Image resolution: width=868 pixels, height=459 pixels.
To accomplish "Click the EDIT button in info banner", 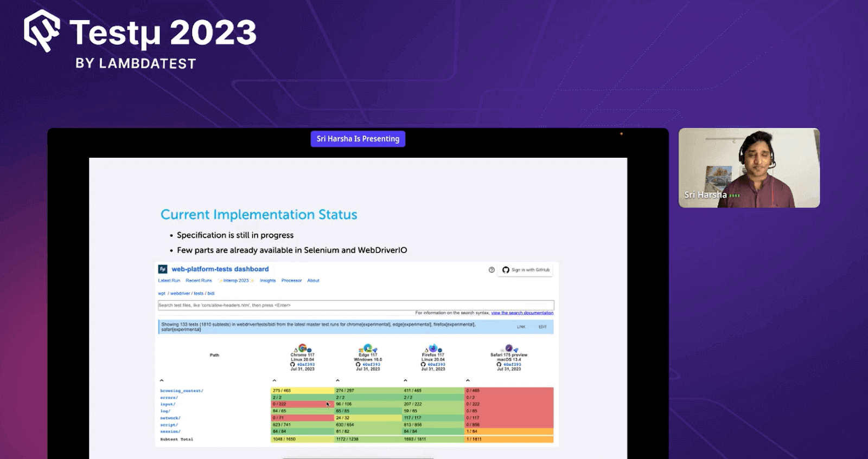I will coord(542,327).
